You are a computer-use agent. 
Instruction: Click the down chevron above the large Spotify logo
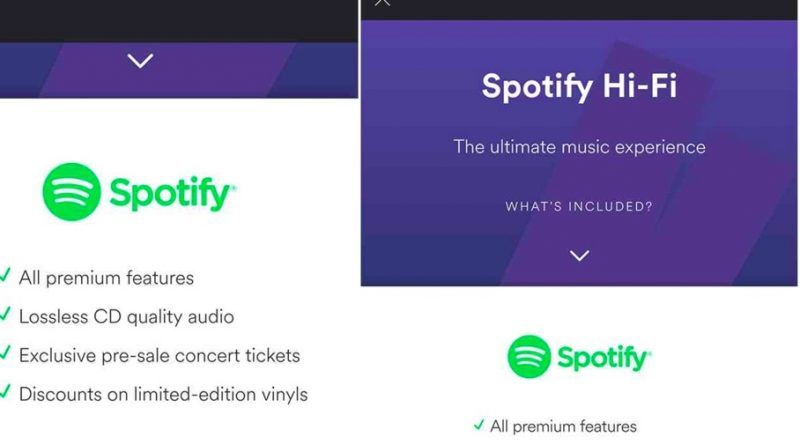tap(140, 61)
